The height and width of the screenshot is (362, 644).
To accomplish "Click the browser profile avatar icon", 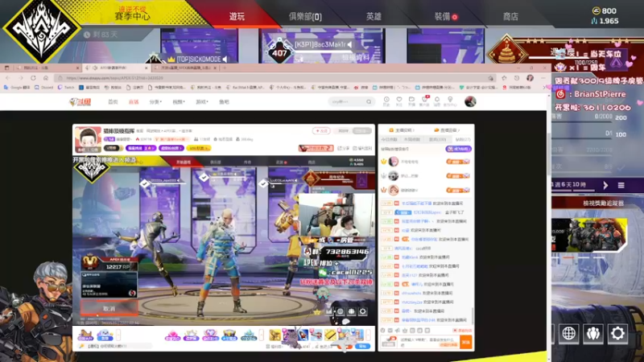I will pyautogui.click(x=530, y=78).
